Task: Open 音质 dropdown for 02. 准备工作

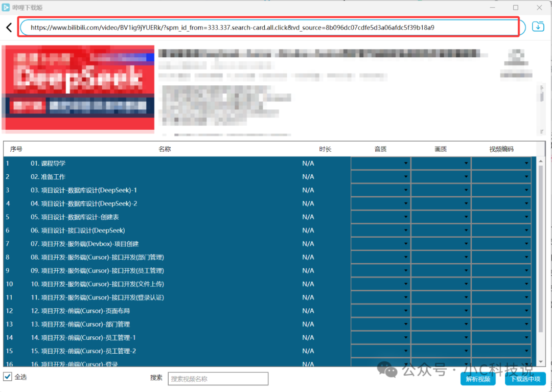Action: (381, 177)
